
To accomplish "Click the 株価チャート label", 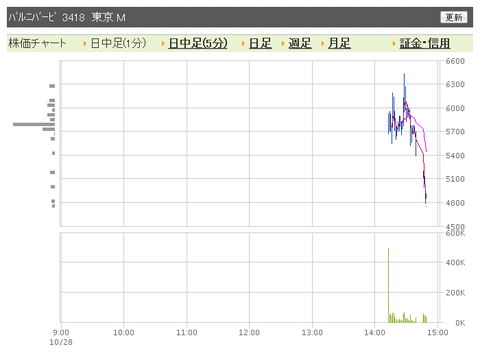I will tap(37, 43).
